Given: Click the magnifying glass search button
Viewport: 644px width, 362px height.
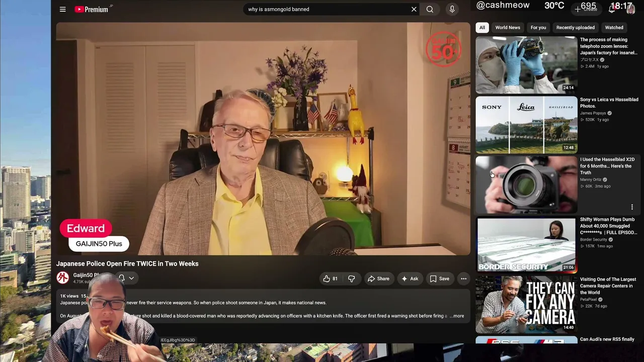Looking at the screenshot, I should (x=430, y=9).
